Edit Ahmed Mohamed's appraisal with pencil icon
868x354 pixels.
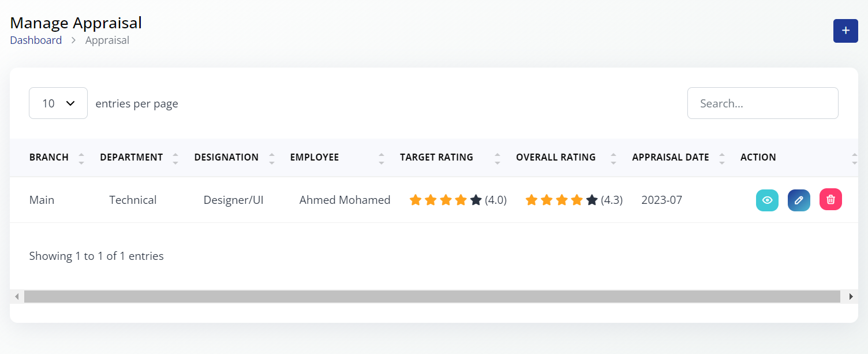coord(799,200)
